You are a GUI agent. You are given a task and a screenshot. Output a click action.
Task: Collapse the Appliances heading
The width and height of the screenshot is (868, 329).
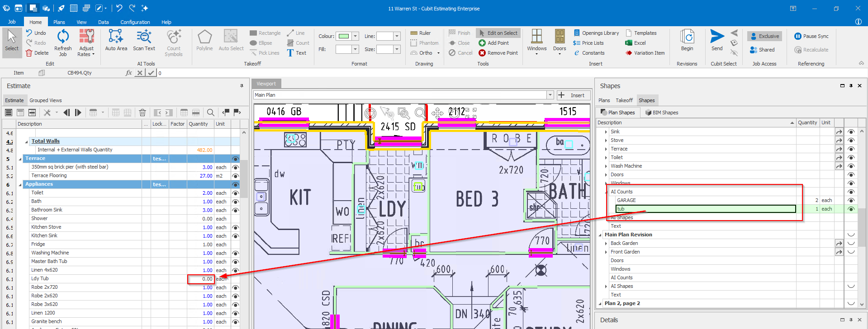click(x=20, y=184)
